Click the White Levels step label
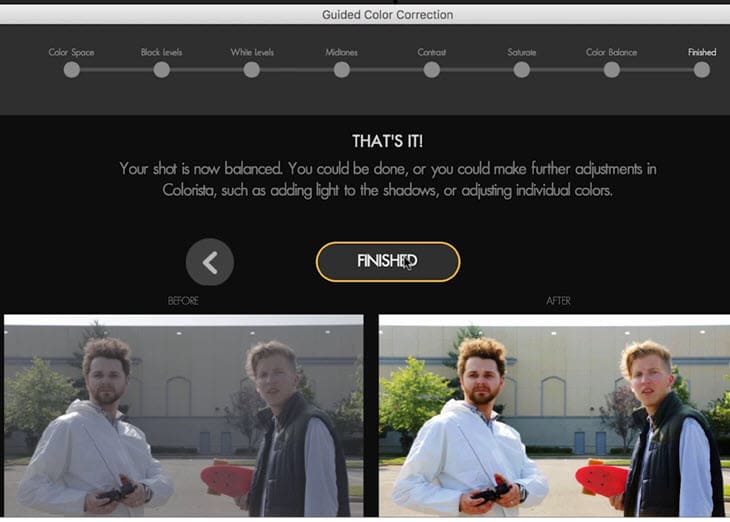The height and width of the screenshot is (522, 730). pyautogui.click(x=252, y=52)
